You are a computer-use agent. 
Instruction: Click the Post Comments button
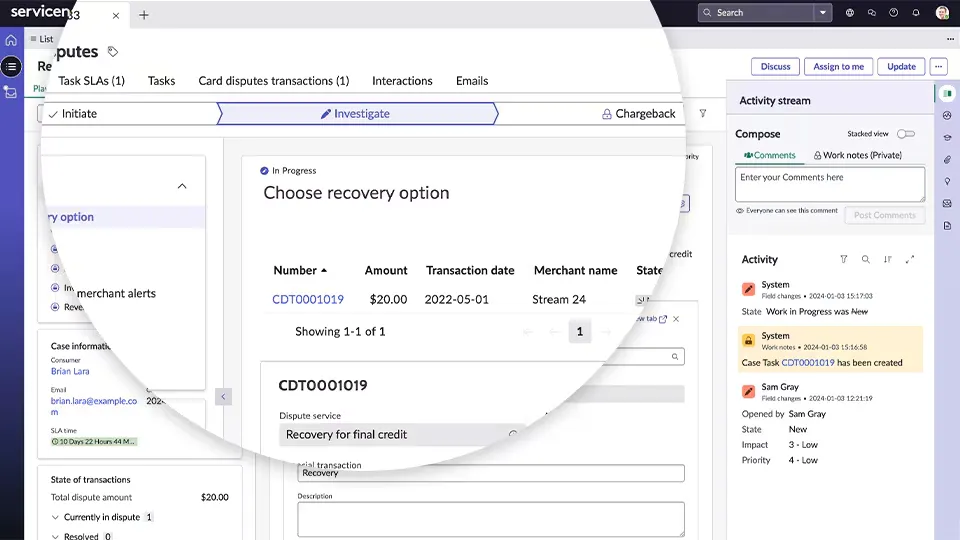(x=885, y=216)
